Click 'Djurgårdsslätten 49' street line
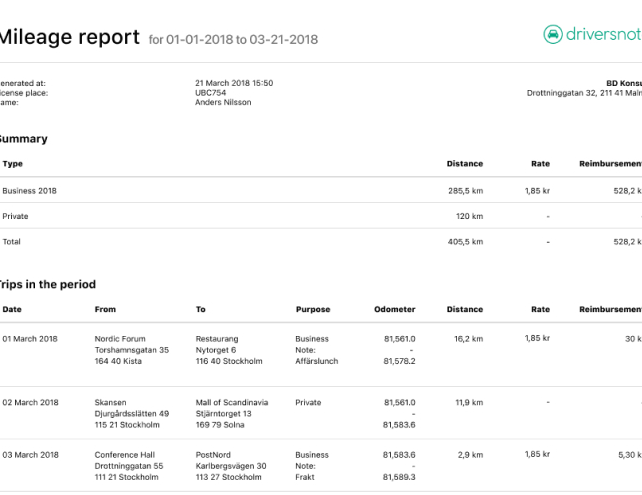This screenshot has width=642, height=495. click(132, 414)
